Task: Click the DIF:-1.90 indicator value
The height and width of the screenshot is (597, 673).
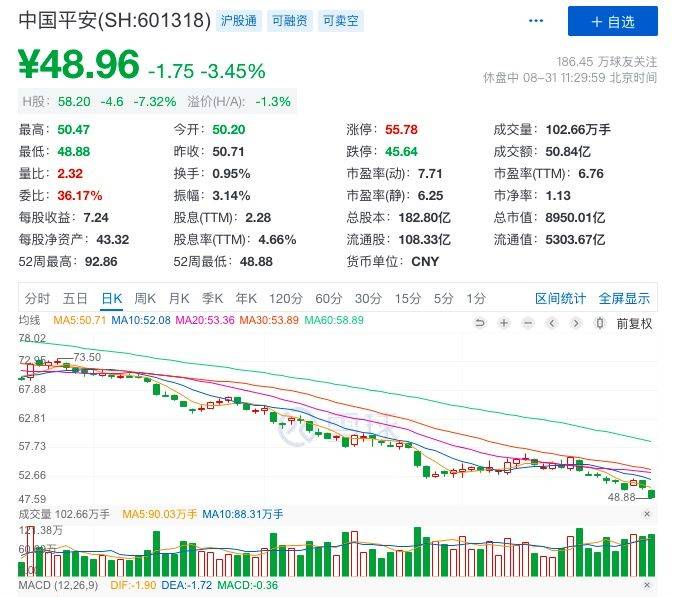Action: (x=133, y=585)
